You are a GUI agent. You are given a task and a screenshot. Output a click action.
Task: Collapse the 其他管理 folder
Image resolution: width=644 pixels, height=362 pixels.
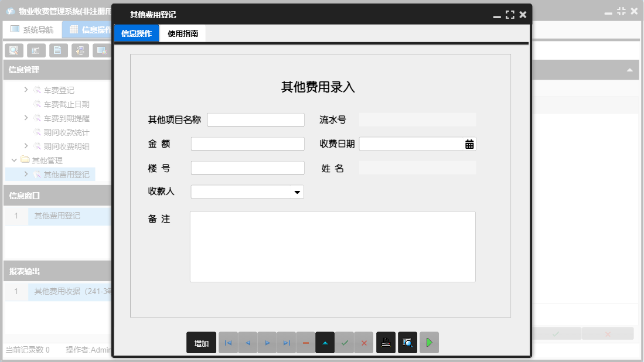(x=15, y=160)
